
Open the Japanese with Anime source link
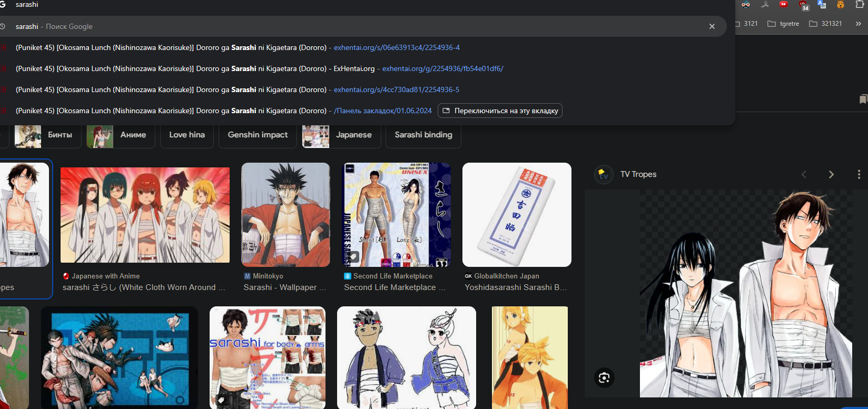point(106,276)
